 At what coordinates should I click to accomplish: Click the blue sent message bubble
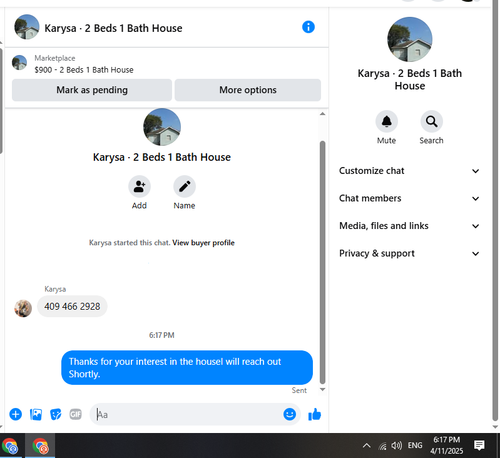187,367
